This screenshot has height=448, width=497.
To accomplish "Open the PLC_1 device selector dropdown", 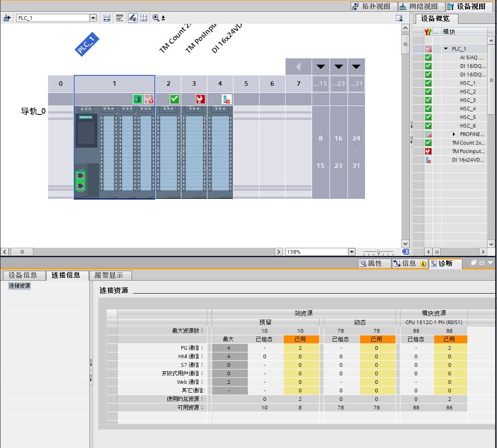I will (93, 18).
